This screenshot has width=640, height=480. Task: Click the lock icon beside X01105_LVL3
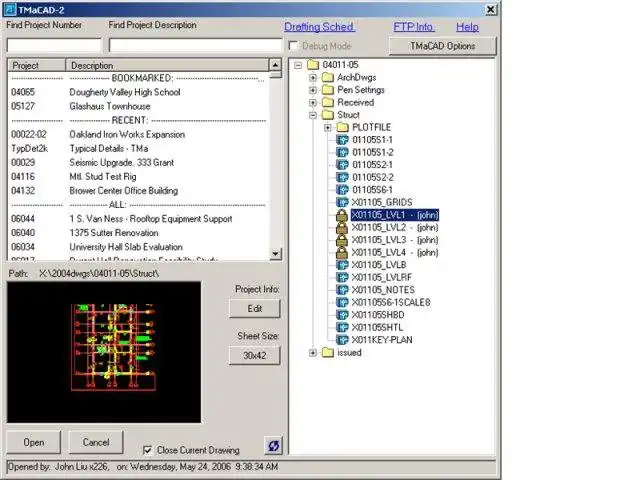342,240
